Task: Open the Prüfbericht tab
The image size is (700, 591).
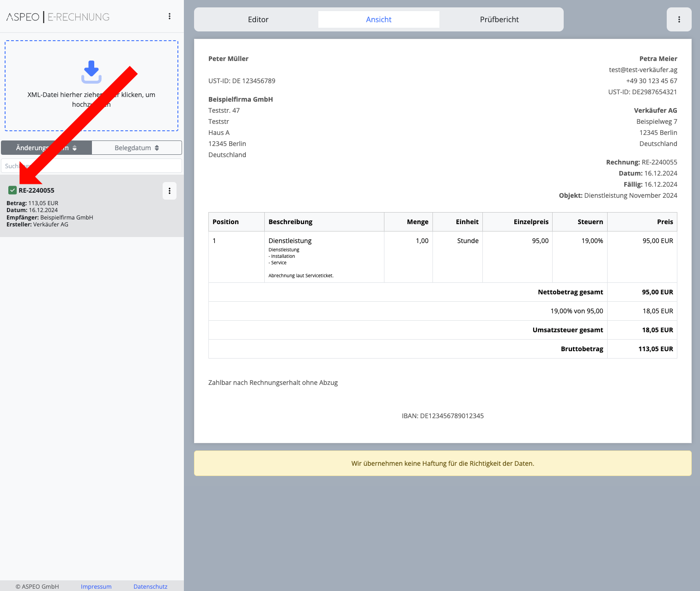Action: (x=499, y=19)
